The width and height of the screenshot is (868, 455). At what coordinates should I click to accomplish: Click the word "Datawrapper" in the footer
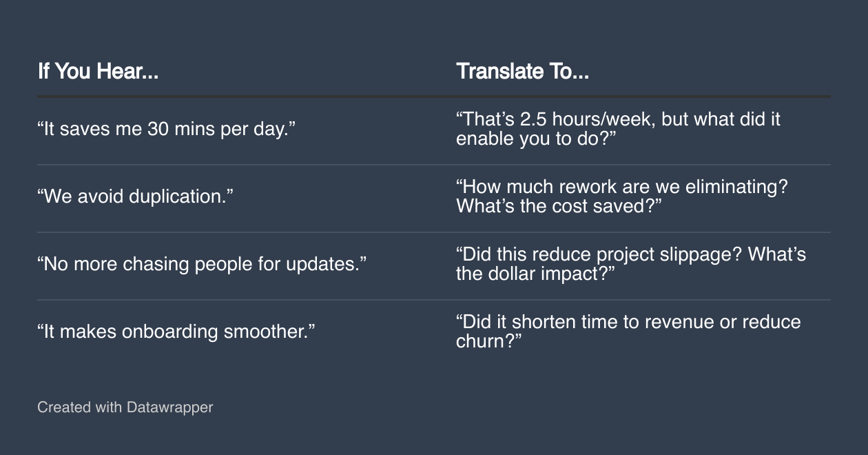[169, 407]
